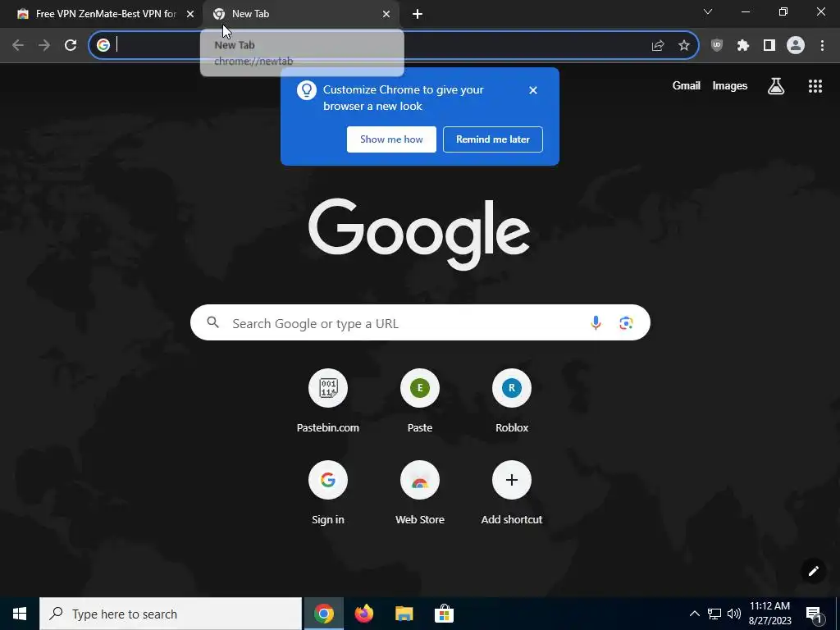The height and width of the screenshot is (630, 840).
Task: Click Remind me later
Action: (x=493, y=139)
